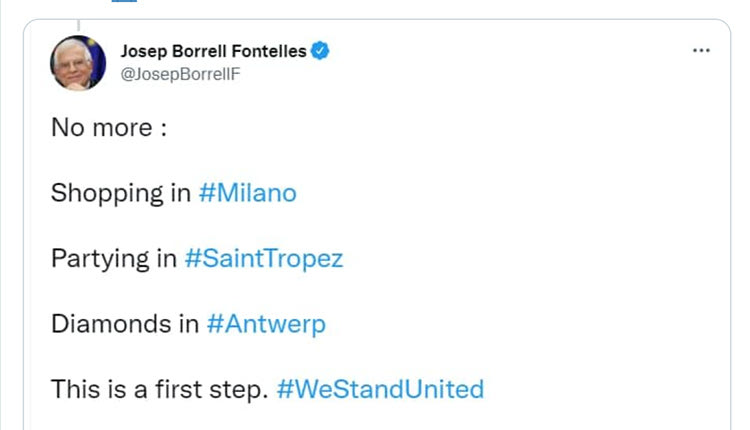Click the word "in" before #SaintTropez
The width and height of the screenshot is (750, 430).
coord(167,258)
